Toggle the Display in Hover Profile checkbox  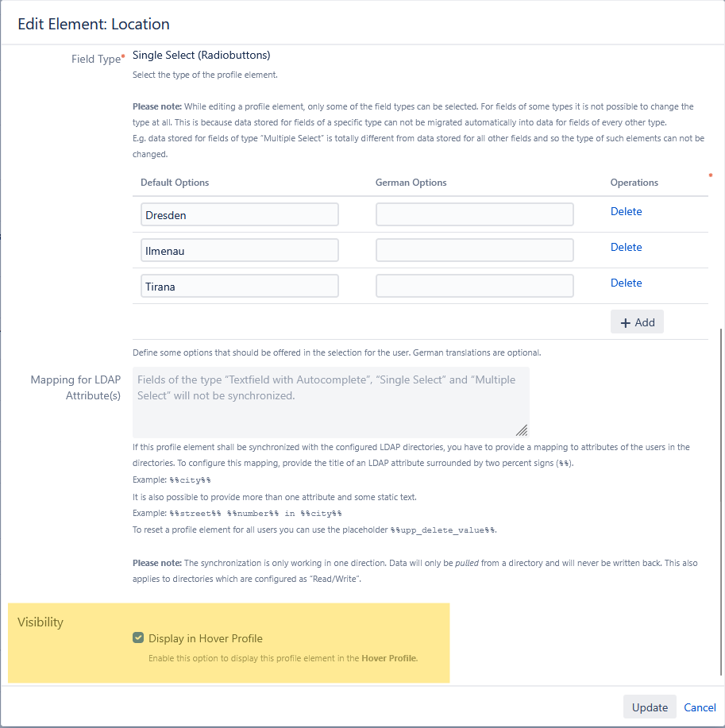click(138, 638)
